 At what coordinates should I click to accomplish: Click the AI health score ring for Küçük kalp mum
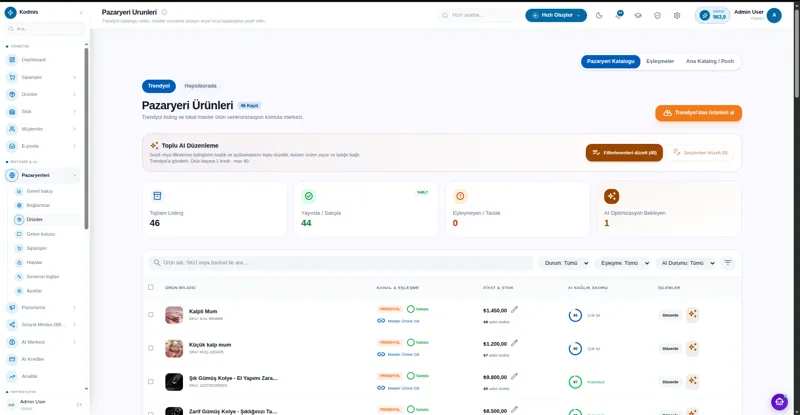[x=575, y=349]
